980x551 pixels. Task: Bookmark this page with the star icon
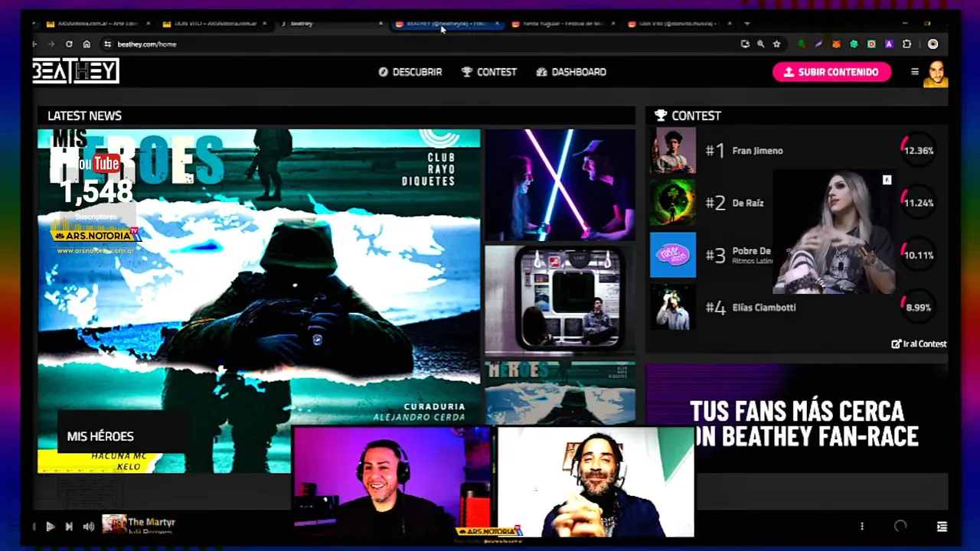[x=776, y=44]
